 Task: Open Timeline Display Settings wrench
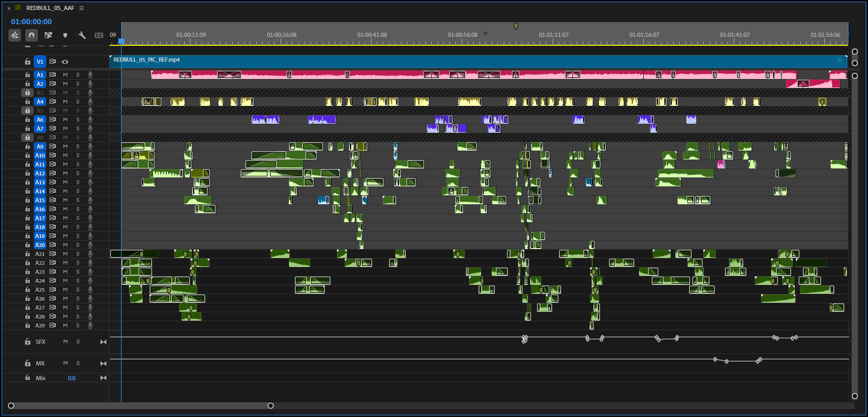(x=82, y=35)
